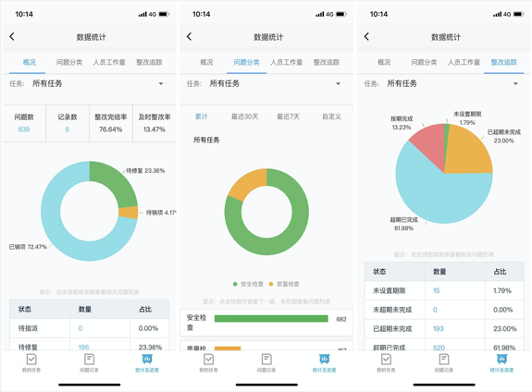Tap 已超期未完成 row label in table

coord(392,328)
